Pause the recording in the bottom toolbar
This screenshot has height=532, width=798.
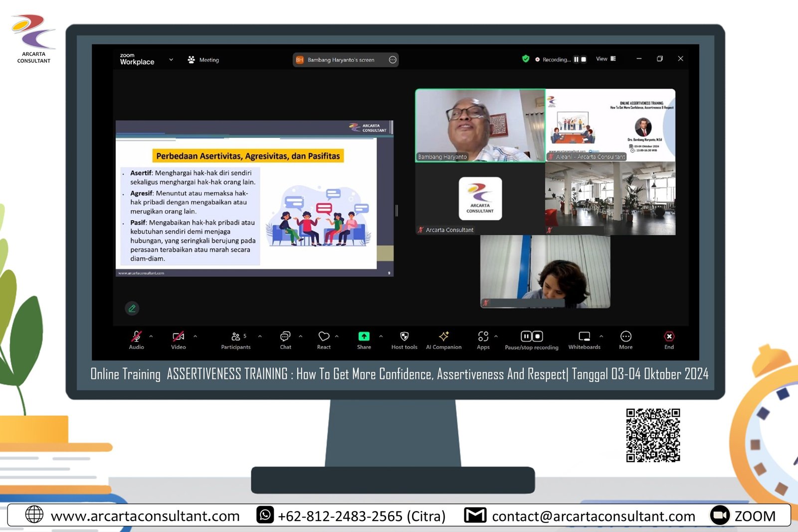pos(526,337)
